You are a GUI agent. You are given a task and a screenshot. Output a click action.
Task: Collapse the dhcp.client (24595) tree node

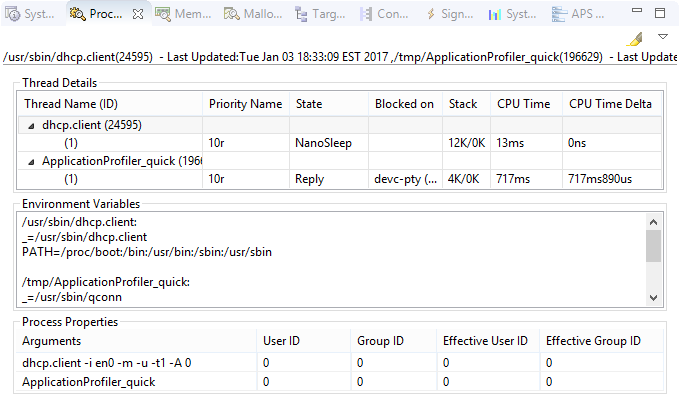pyautogui.click(x=31, y=125)
